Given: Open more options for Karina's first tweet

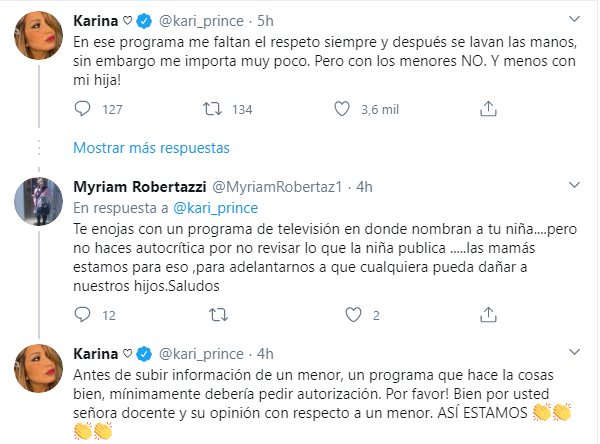Looking at the screenshot, I should pos(572,20).
